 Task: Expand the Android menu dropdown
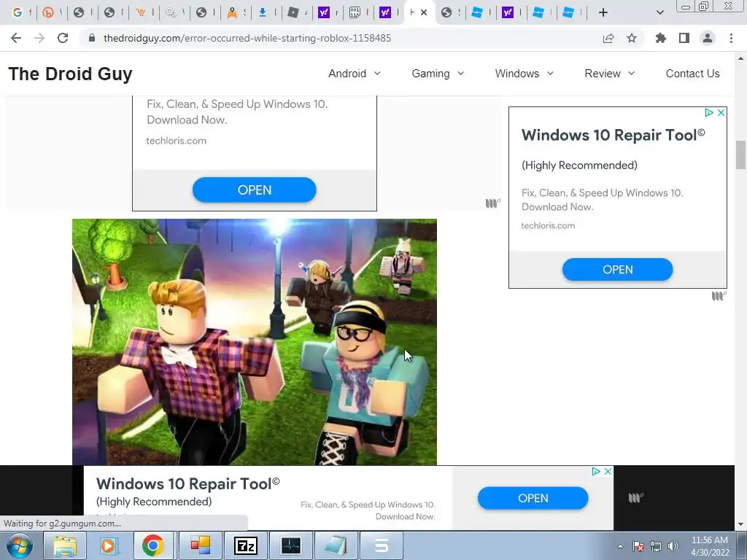[355, 74]
